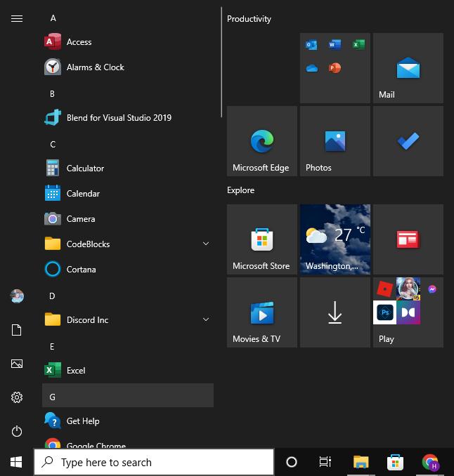The height and width of the screenshot is (476, 454).
Task: Click the Power button in Start sidebar
Action: [x=17, y=431]
